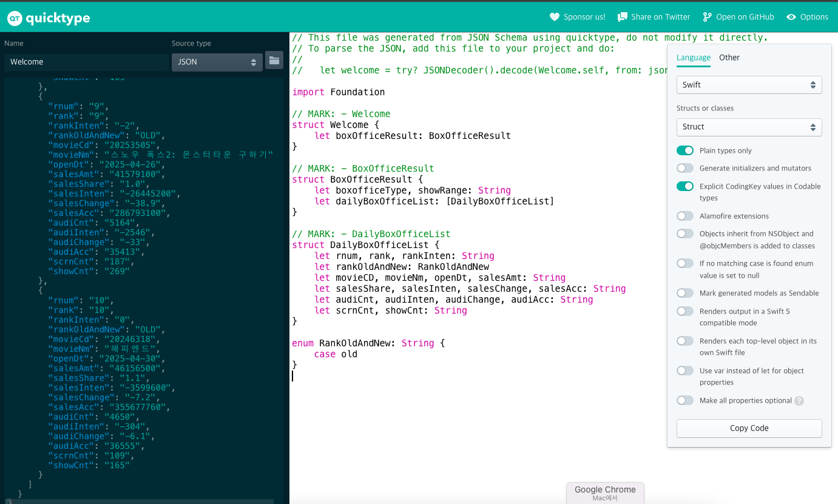Viewport: 838px width, 504px height.
Task: Click the Options button
Action: (807, 17)
